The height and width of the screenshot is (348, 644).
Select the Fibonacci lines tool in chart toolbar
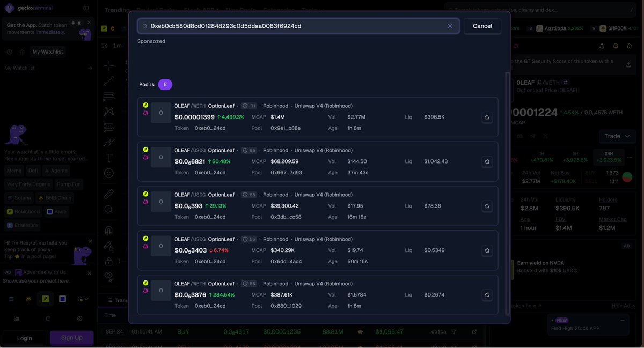tap(109, 97)
